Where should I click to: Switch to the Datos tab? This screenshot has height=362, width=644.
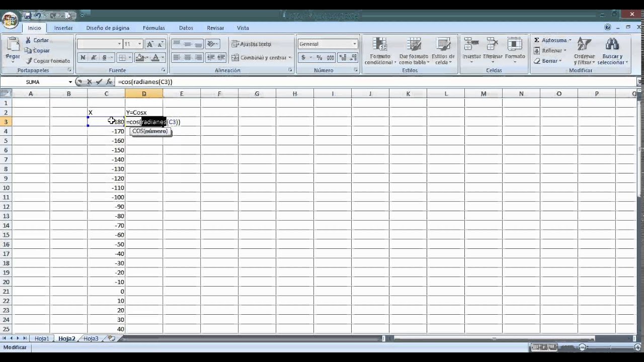click(x=186, y=28)
